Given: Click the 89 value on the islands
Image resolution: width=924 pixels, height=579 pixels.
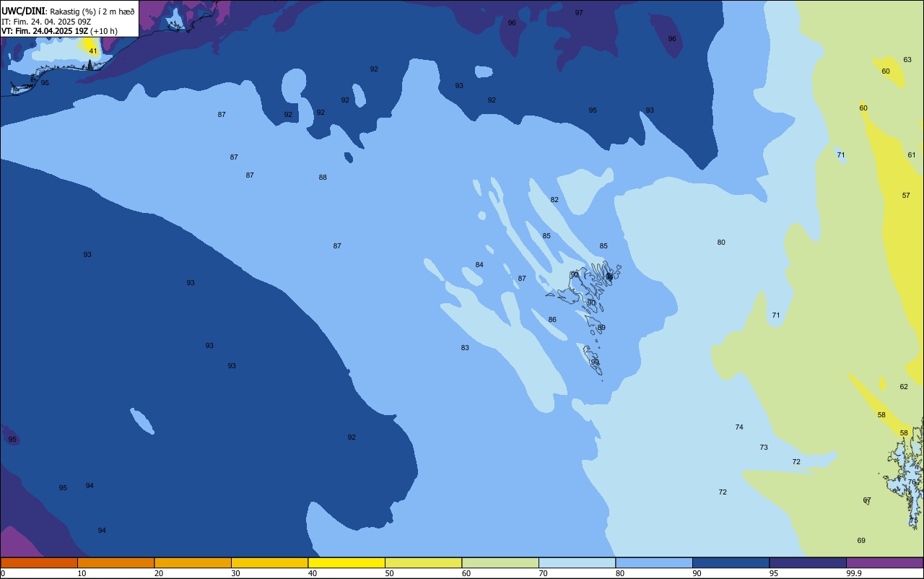Looking at the screenshot, I should point(601,328).
